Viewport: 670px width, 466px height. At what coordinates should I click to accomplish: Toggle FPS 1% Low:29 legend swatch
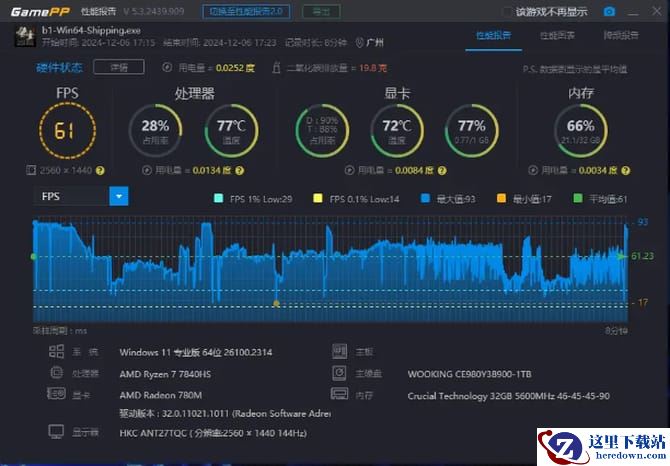tap(218, 198)
